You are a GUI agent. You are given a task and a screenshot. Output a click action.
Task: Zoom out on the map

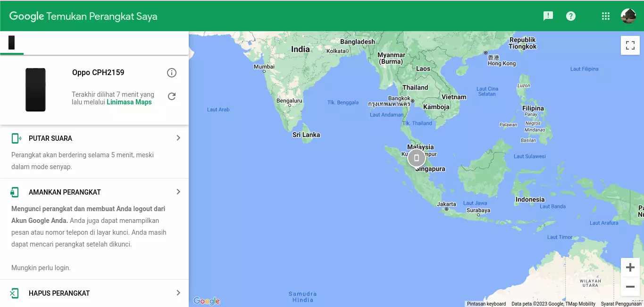point(630,287)
